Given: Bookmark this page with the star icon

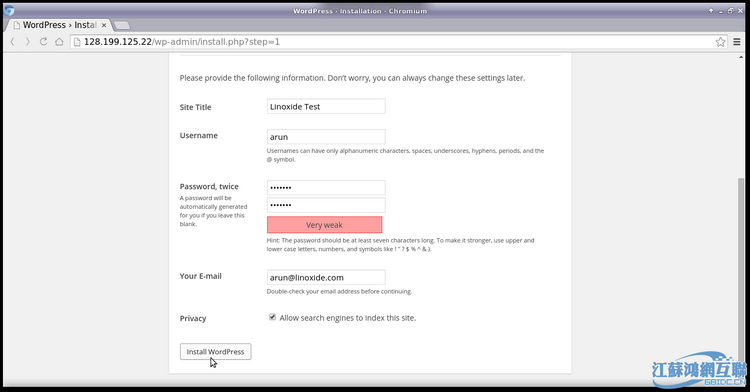Looking at the screenshot, I should click(720, 42).
